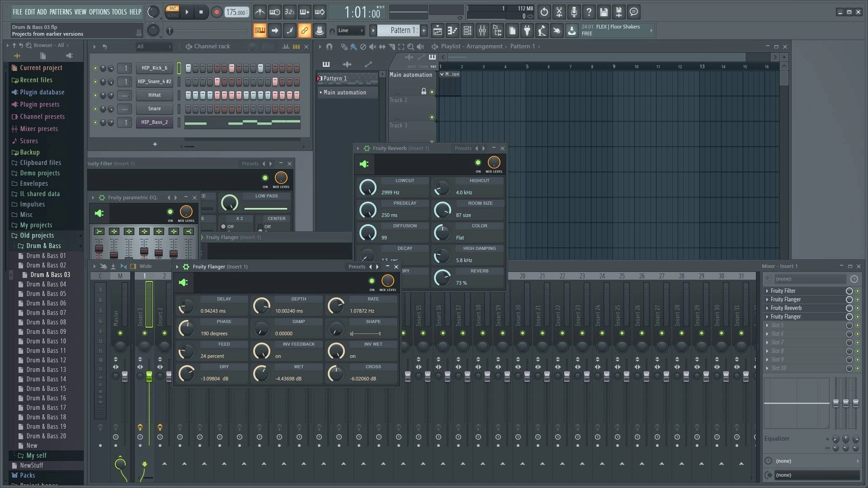This screenshot has height=488, width=868.
Task: Adjust the Fruity Reeverb MIX LEVEL knob
Action: pyautogui.click(x=494, y=162)
